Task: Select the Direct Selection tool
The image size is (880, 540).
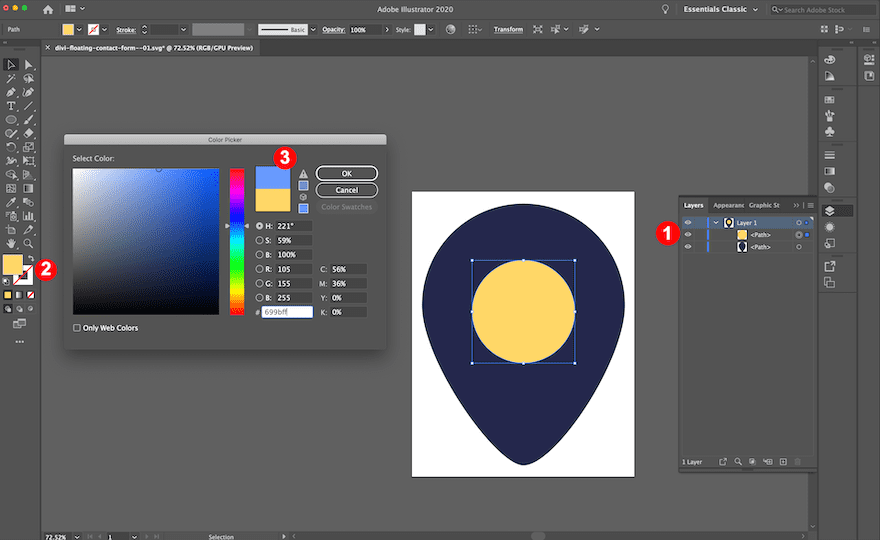Action: point(29,64)
